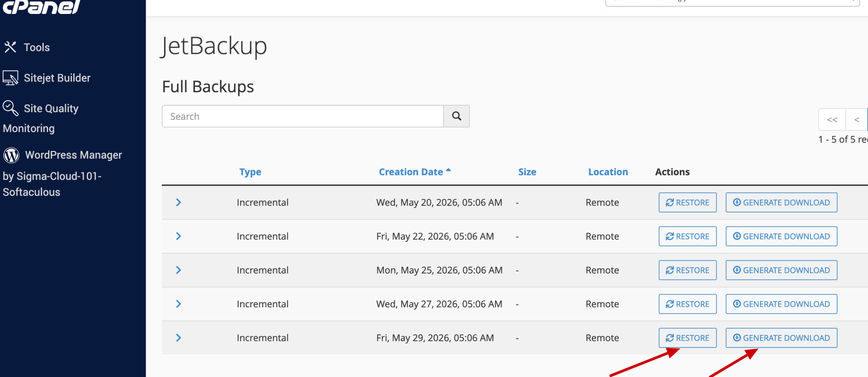Click 'Incremental' in the May 20 row
This screenshot has height=377, width=868.
(262, 203)
